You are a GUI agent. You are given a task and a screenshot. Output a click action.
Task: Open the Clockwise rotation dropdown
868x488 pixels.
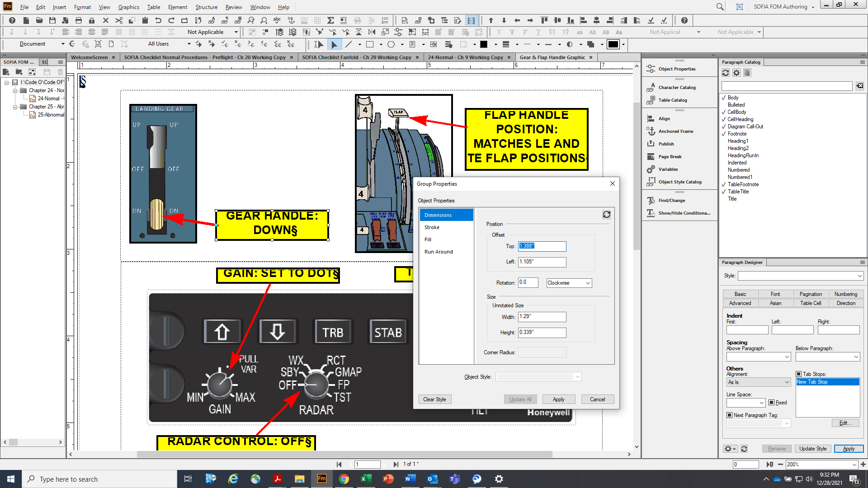pyautogui.click(x=569, y=283)
